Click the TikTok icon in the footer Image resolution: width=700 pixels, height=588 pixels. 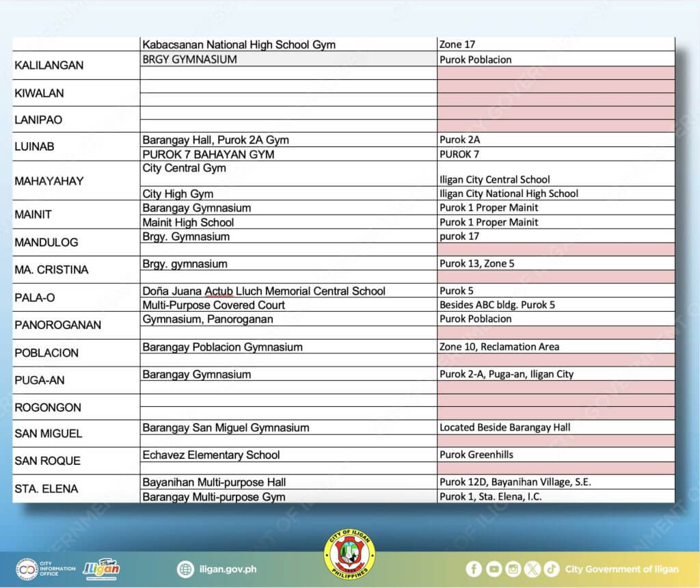coord(552,567)
